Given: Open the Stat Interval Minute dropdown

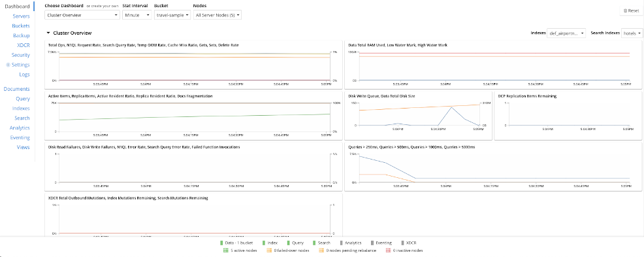Looking at the screenshot, I should pyautogui.click(x=137, y=15).
